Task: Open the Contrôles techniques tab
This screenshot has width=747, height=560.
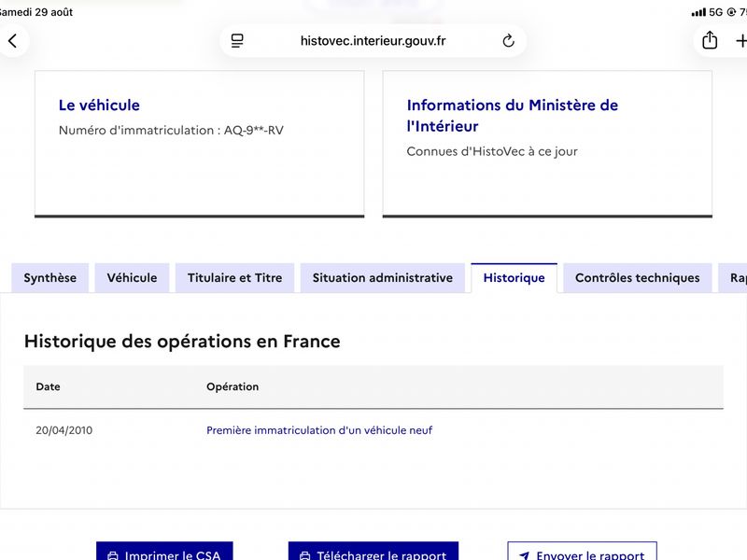Action: pos(638,277)
